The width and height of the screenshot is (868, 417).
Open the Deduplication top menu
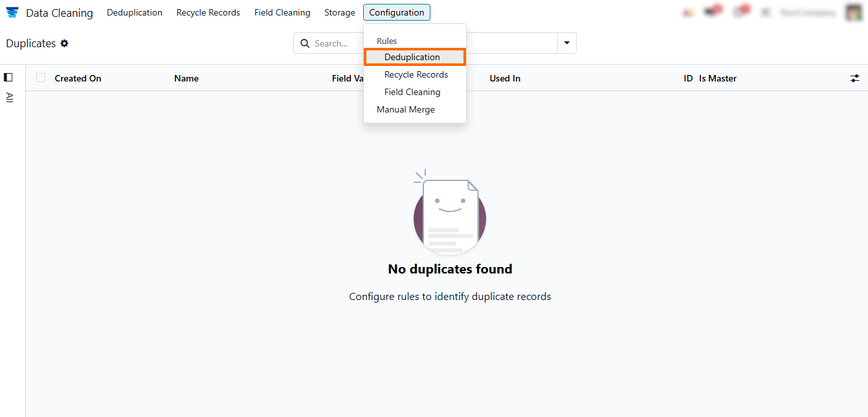point(135,12)
